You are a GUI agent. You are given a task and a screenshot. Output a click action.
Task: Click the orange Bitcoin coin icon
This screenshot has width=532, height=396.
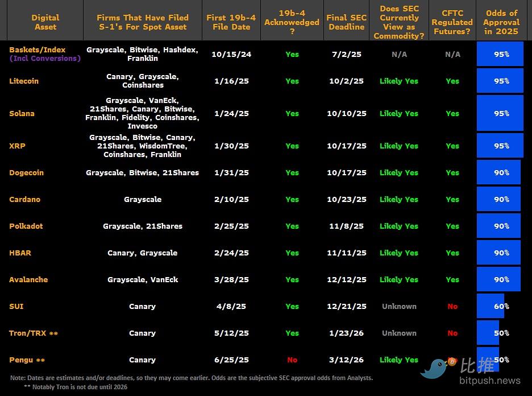click(x=452, y=361)
